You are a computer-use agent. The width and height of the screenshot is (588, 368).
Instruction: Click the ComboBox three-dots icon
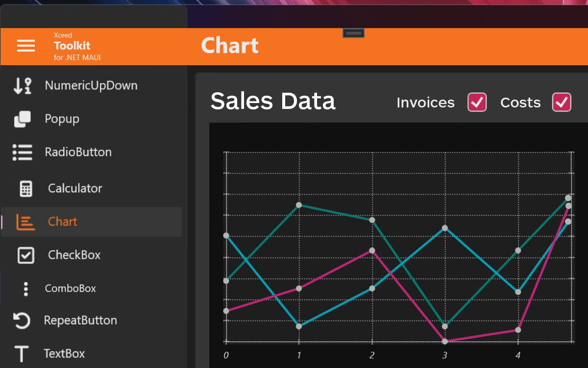point(26,289)
